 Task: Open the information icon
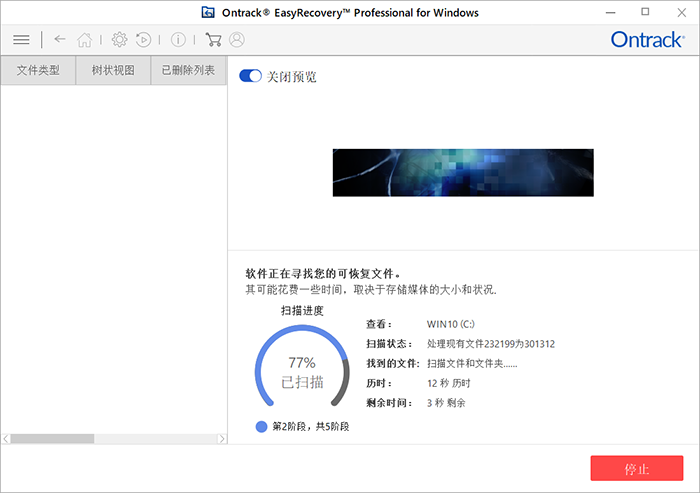(178, 40)
